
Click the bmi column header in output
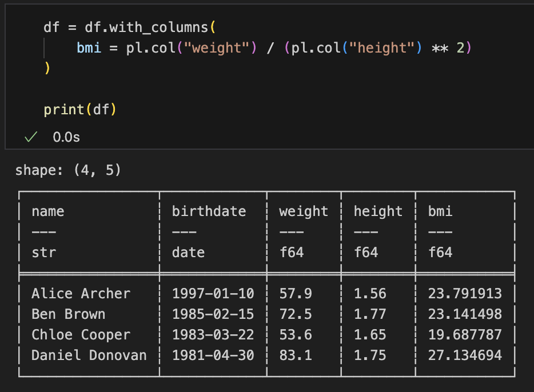click(x=440, y=211)
